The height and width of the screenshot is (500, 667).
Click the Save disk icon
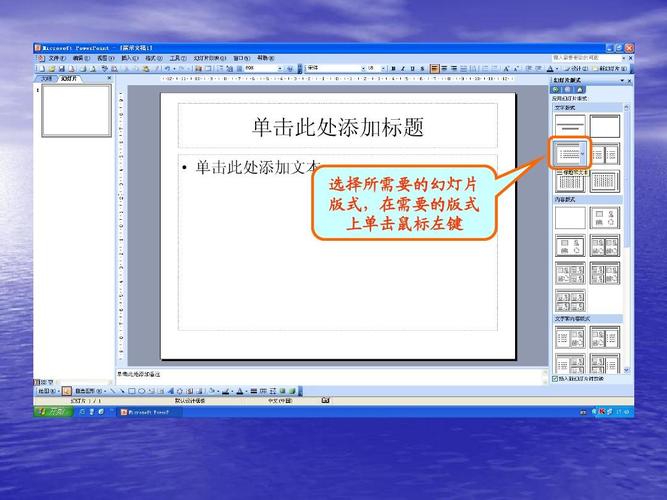[62, 69]
